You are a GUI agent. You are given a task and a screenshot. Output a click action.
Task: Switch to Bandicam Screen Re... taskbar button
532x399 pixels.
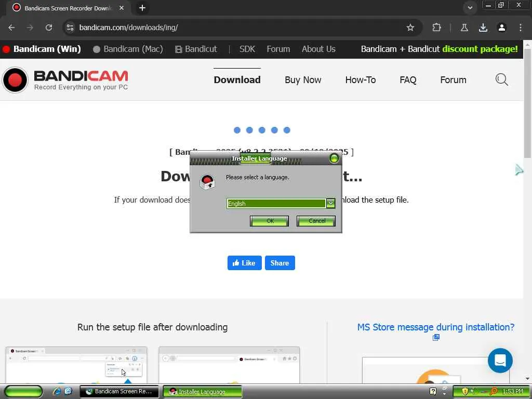[119, 392]
